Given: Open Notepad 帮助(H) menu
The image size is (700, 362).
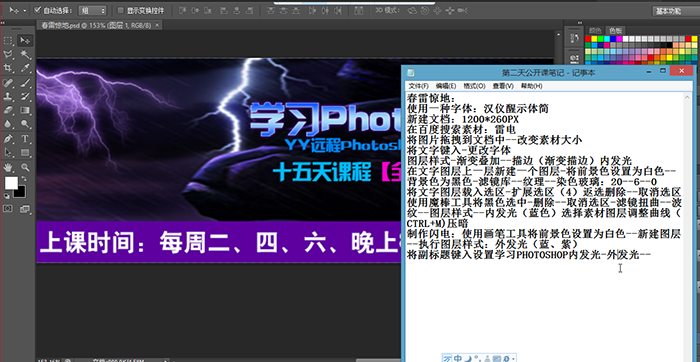Looking at the screenshot, I should [532, 86].
